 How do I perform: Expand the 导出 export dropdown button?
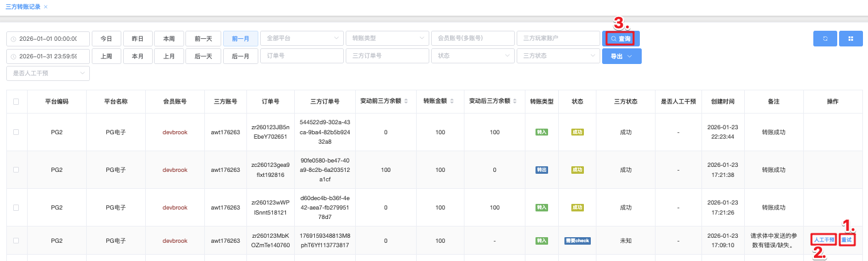tap(621, 56)
